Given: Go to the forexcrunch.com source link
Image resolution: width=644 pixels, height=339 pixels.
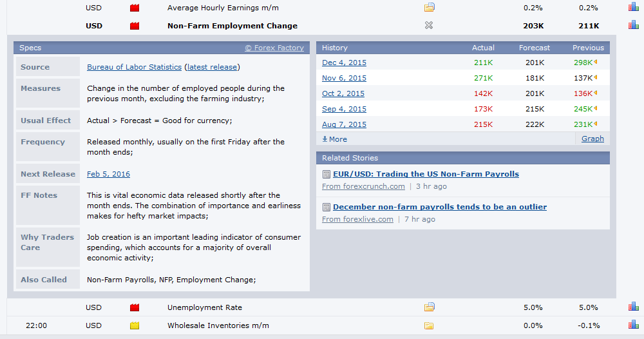Looking at the screenshot, I should point(363,186).
